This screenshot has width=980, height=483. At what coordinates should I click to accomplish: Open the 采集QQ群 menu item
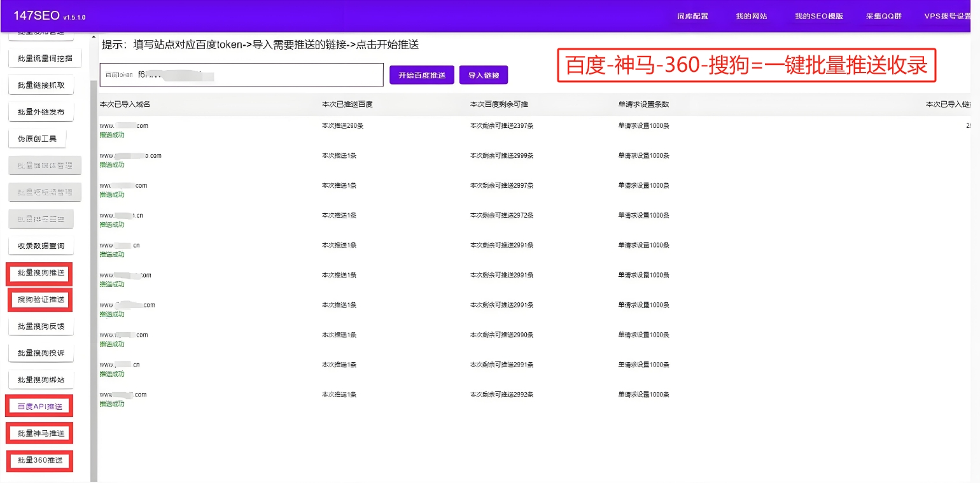(883, 16)
